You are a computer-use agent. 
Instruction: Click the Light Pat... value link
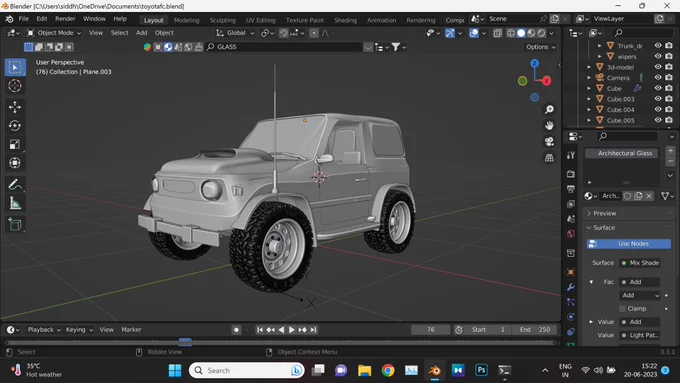click(x=640, y=335)
